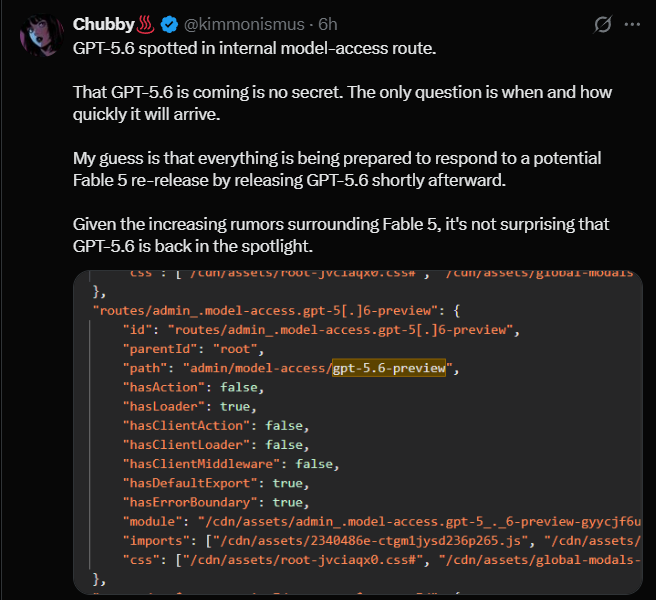Image resolution: width=656 pixels, height=600 pixels.
Task: Click the "hasLoader": true line in image
Action: coord(190,406)
